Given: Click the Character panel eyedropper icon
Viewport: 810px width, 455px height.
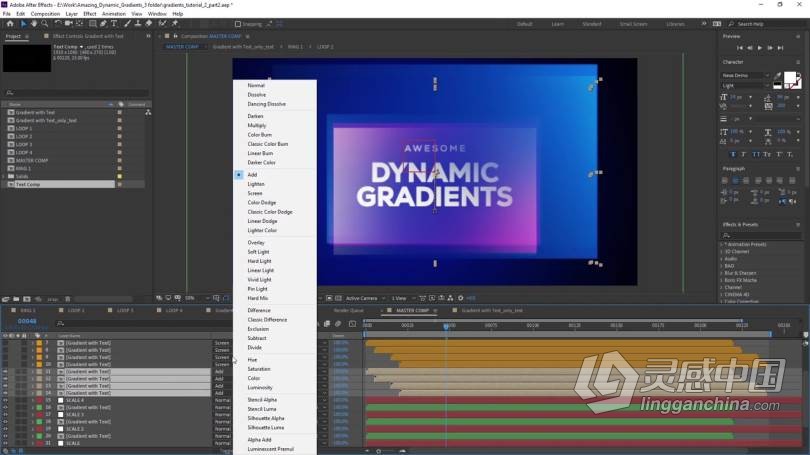Looking at the screenshot, I should coord(777,75).
